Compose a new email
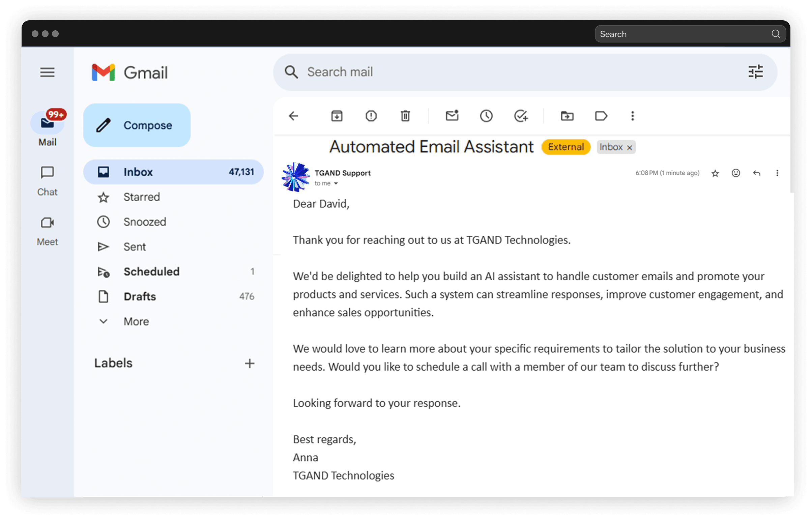Screen dimensions: 812x520 [137, 125]
